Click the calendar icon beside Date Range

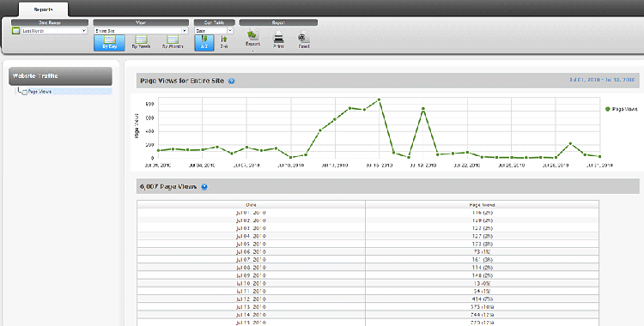(x=15, y=31)
